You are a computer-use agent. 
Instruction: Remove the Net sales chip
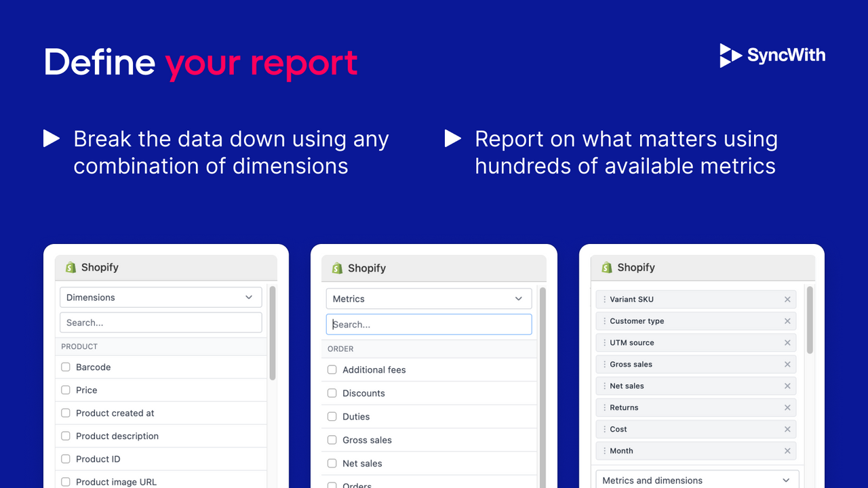pyautogui.click(x=787, y=386)
